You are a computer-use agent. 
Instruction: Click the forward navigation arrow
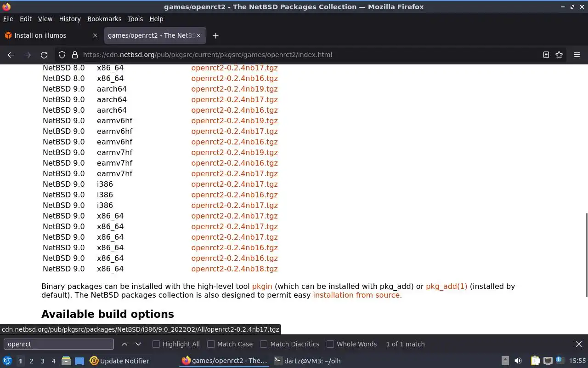(x=28, y=55)
